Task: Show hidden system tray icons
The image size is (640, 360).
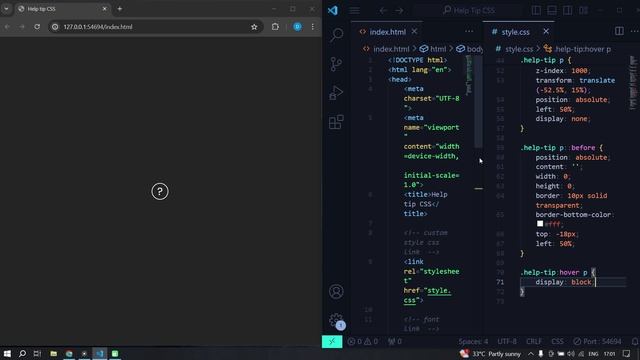Action: coord(531,354)
